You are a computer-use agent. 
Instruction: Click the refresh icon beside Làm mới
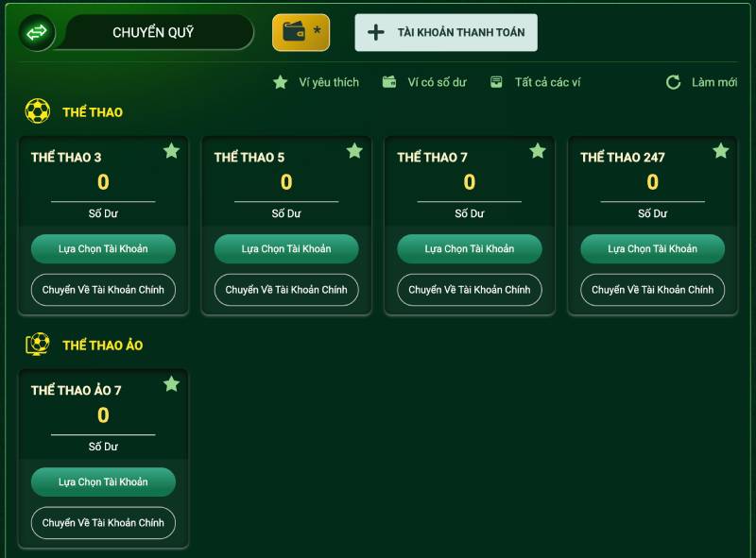(x=673, y=82)
